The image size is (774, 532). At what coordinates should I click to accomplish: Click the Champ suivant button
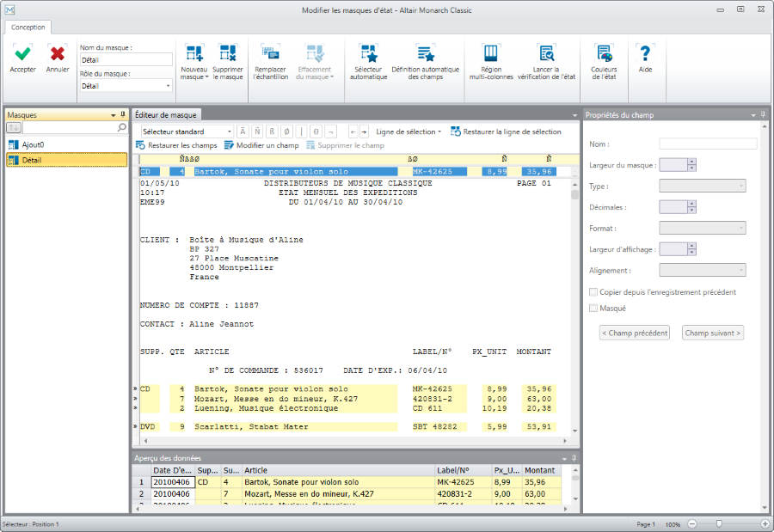coord(712,333)
